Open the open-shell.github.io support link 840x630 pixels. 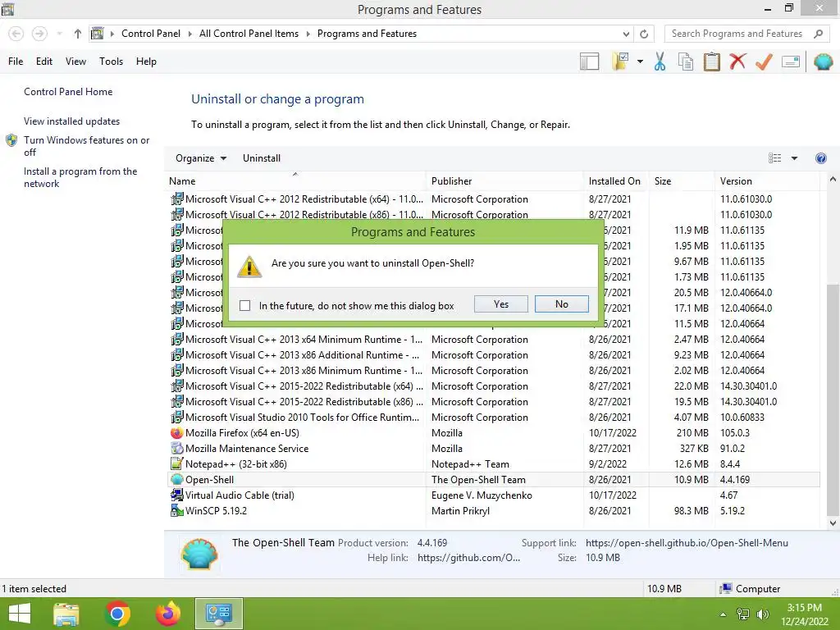tap(687, 543)
